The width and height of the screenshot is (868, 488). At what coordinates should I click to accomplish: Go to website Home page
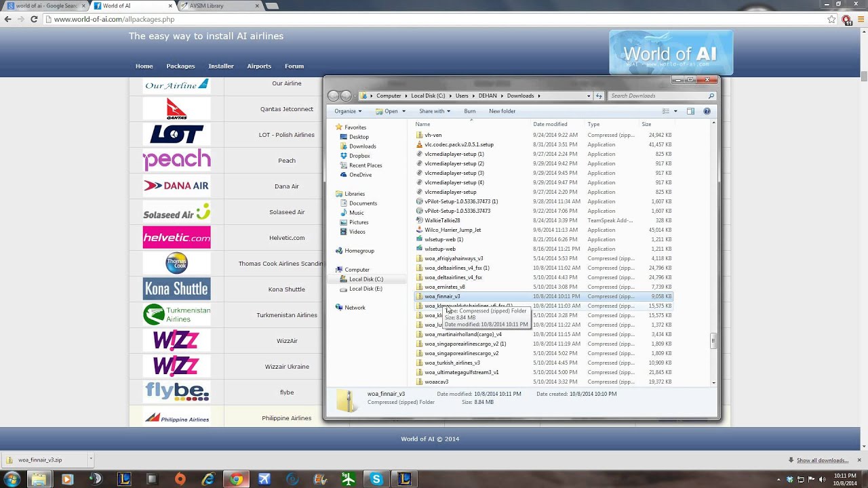click(x=144, y=66)
